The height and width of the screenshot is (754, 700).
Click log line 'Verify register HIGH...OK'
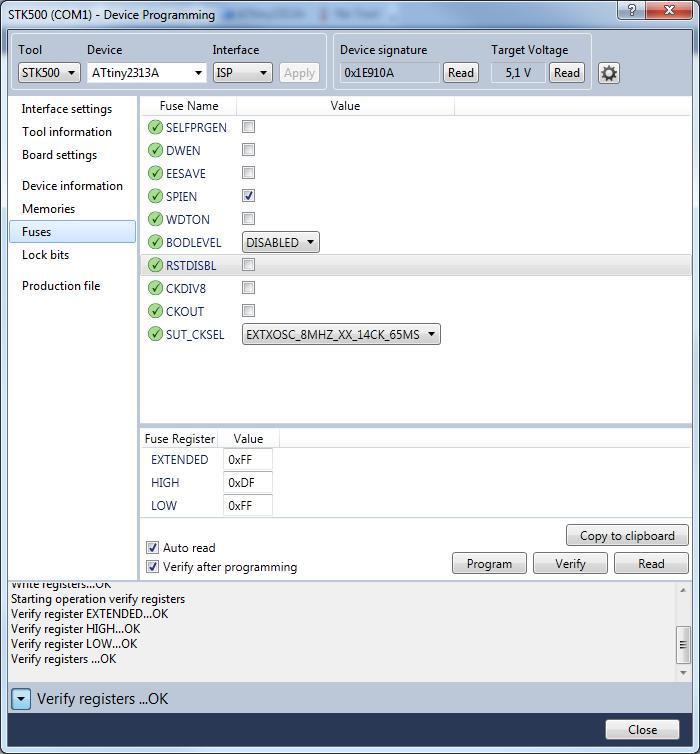[75, 629]
